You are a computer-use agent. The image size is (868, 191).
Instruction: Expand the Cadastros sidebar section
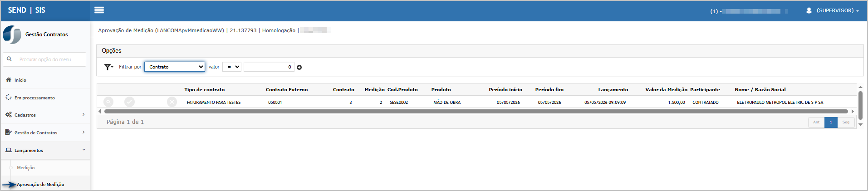pyautogui.click(x=45, y=115)
